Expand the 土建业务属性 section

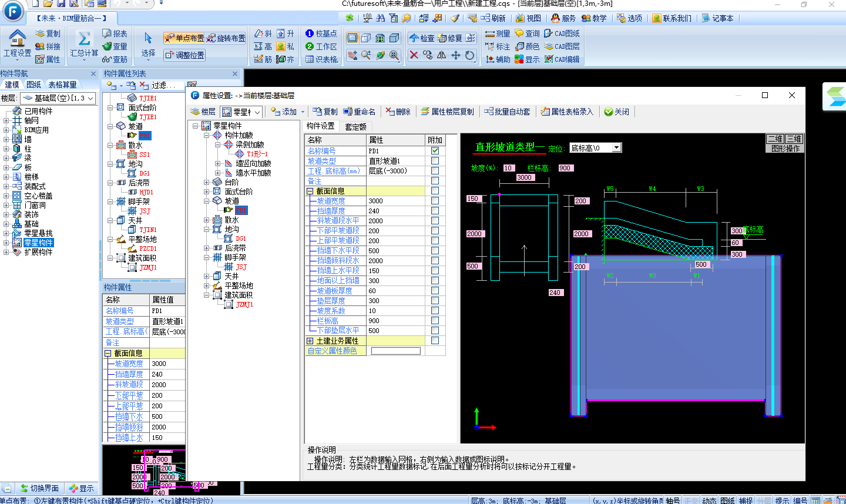(310, 341)
